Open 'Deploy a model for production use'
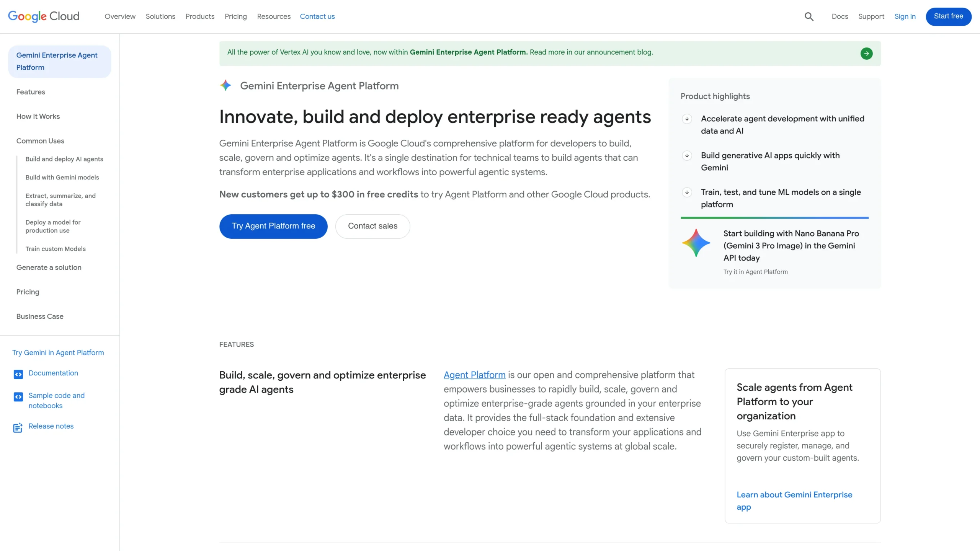 tap(53, 227)
